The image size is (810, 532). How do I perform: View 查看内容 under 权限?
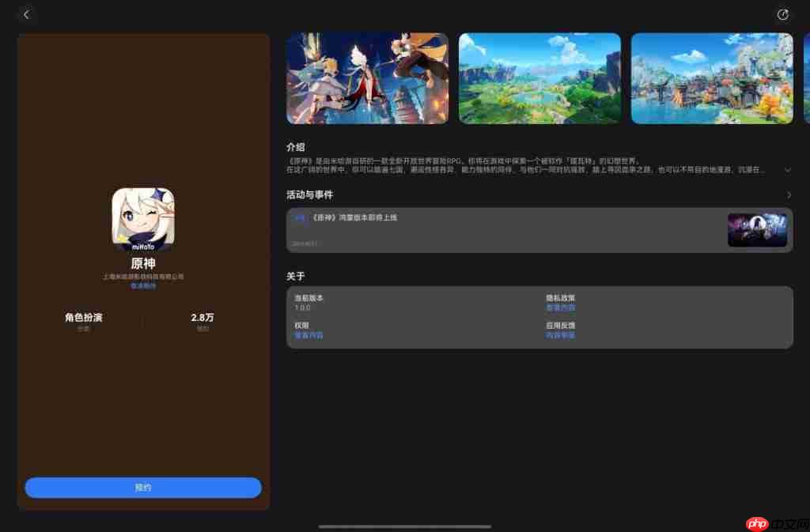click(308, 334)
